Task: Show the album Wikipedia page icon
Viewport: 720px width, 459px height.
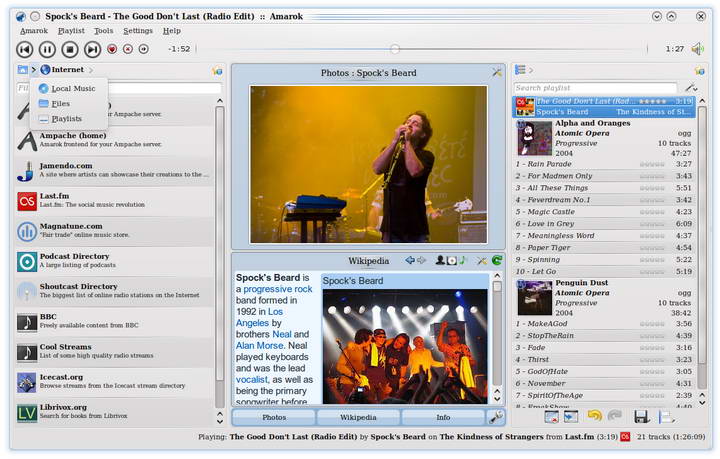Action: (452, 261)
